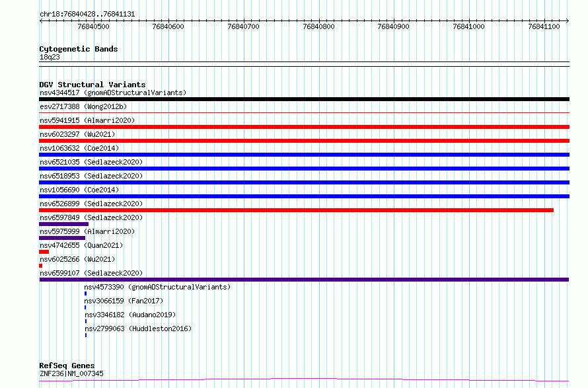Click the chr18:76840428..76841131 region label
The height and width of the screenshot is (388, 588).
87,15
